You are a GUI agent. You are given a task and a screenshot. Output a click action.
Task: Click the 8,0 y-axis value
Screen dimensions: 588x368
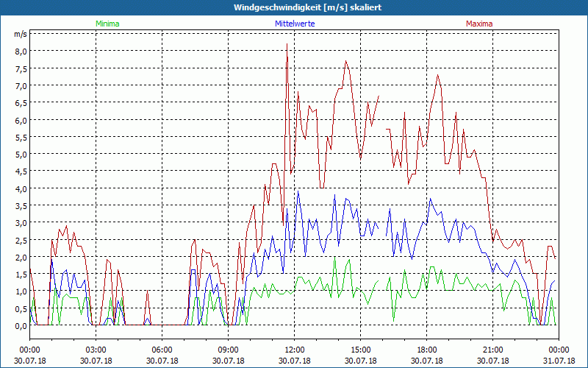click(x=19, y=52)
